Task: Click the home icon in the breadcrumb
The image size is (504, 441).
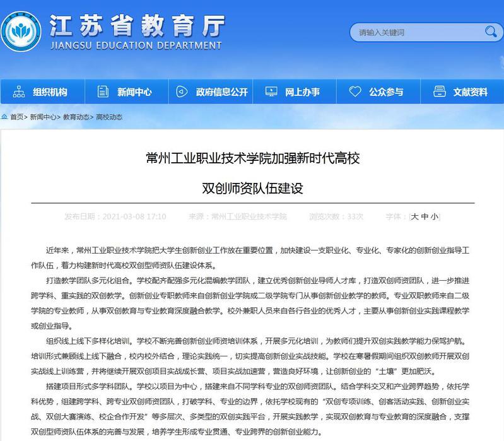Action: pos(4,117)
